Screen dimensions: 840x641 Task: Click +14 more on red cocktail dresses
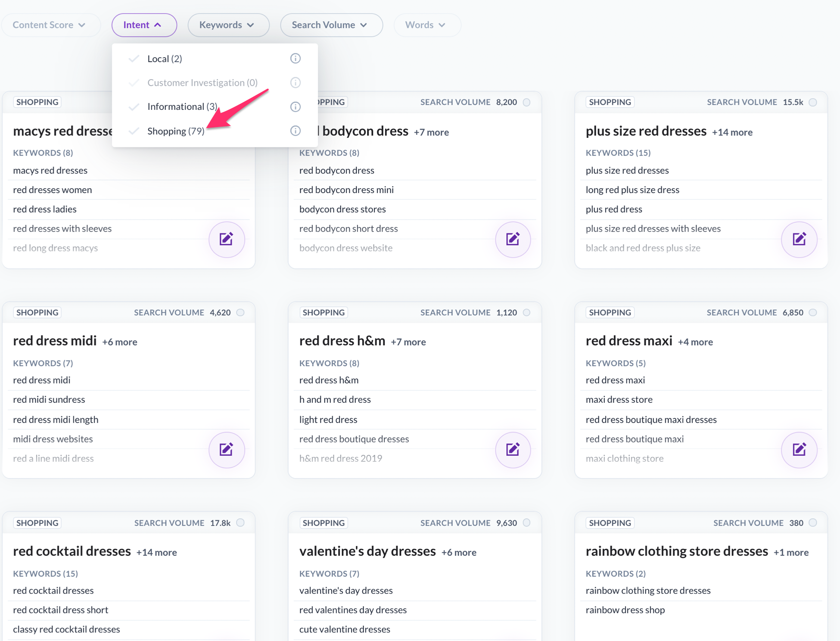[x=156, y=552]
